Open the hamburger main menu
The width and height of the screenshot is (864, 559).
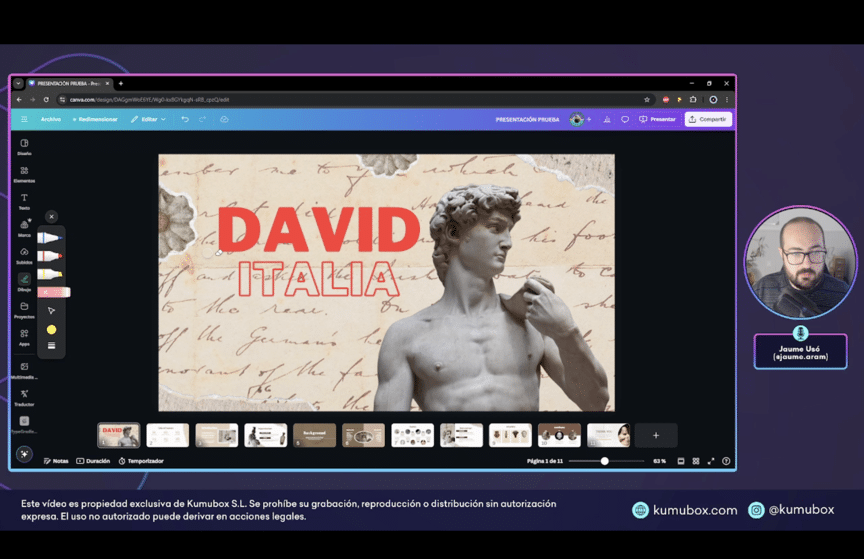[24, 119]
